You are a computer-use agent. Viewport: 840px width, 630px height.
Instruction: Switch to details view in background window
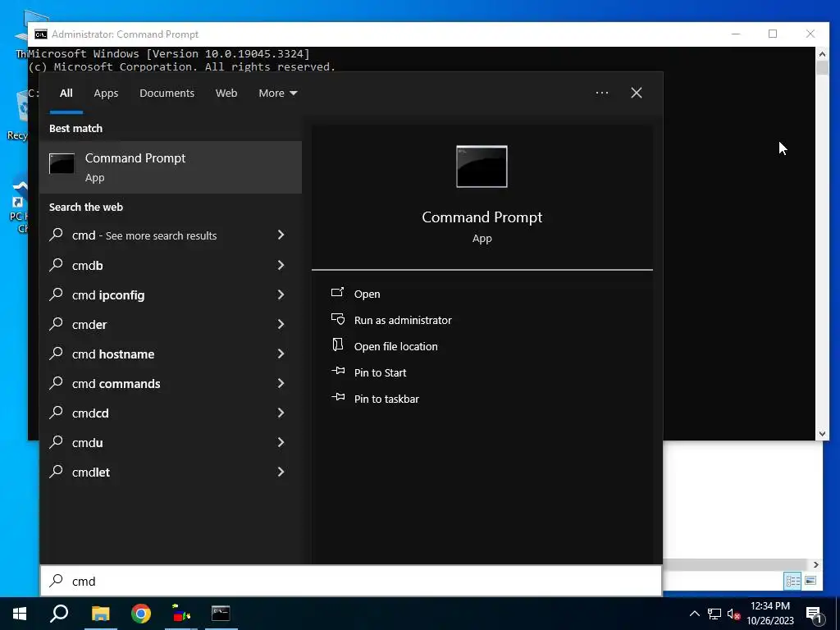coord(792,581)
